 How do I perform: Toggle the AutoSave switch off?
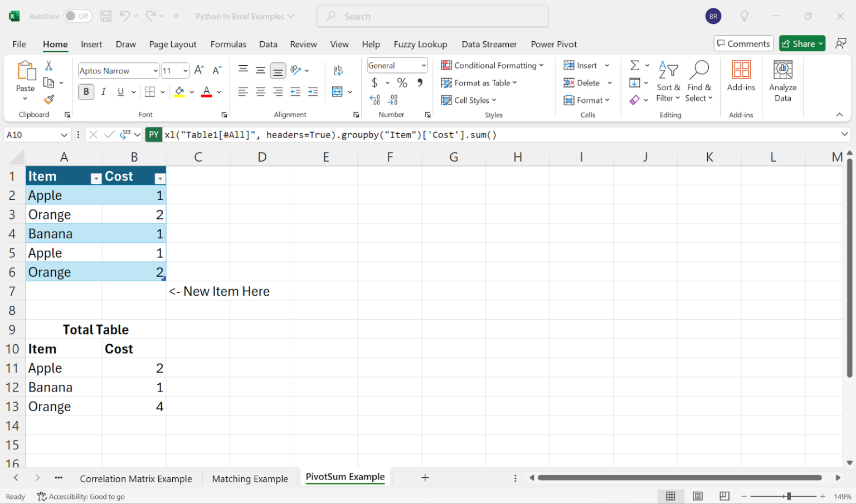click(x=77, y=16)
